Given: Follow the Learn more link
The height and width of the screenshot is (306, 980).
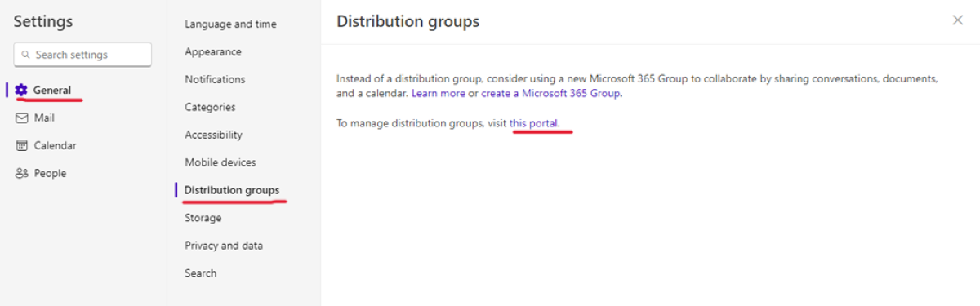Looking at the screenshot, I should [438, 93].
